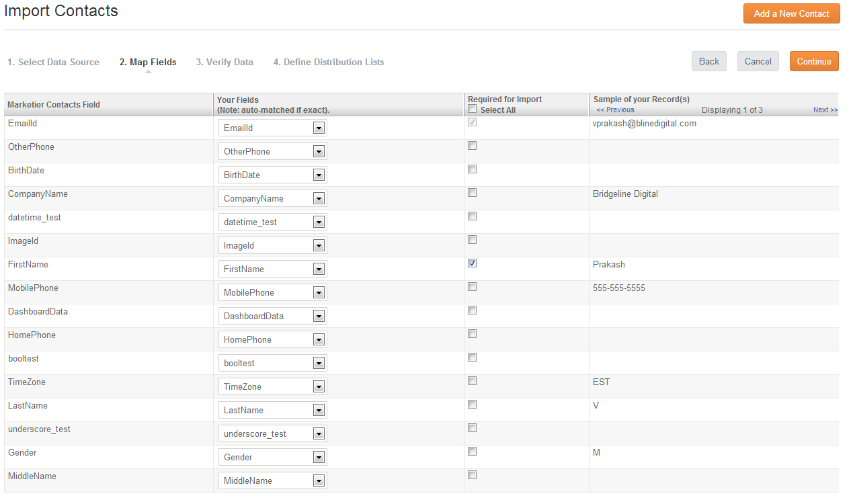Image resolution: width=851 pixels, height=504 pixels.
Task: Open the EmailId field mapping dropdown
Action: [273, 128]
